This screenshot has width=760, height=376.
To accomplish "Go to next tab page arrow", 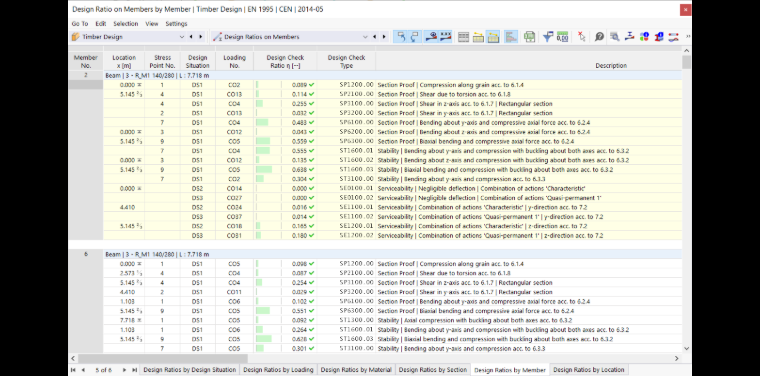I will coord(125,370).
